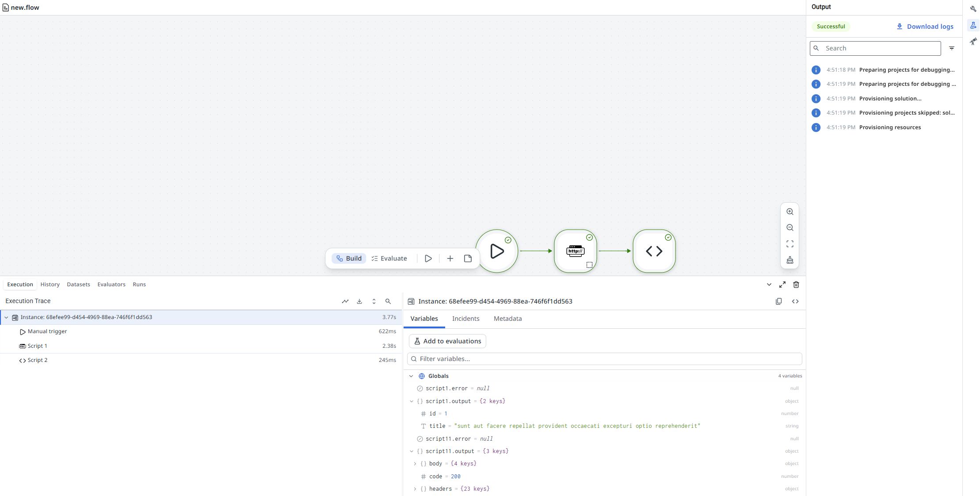Click the auto-layout icon below fit view
Viewport: 980px width, 496px height.
pos(790,260)
